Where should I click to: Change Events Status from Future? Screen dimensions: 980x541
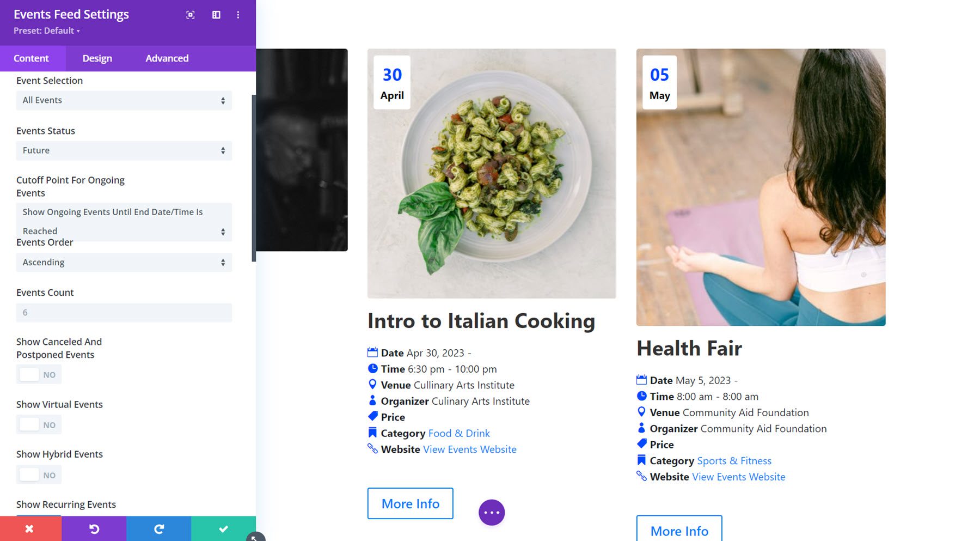[124, 150]
